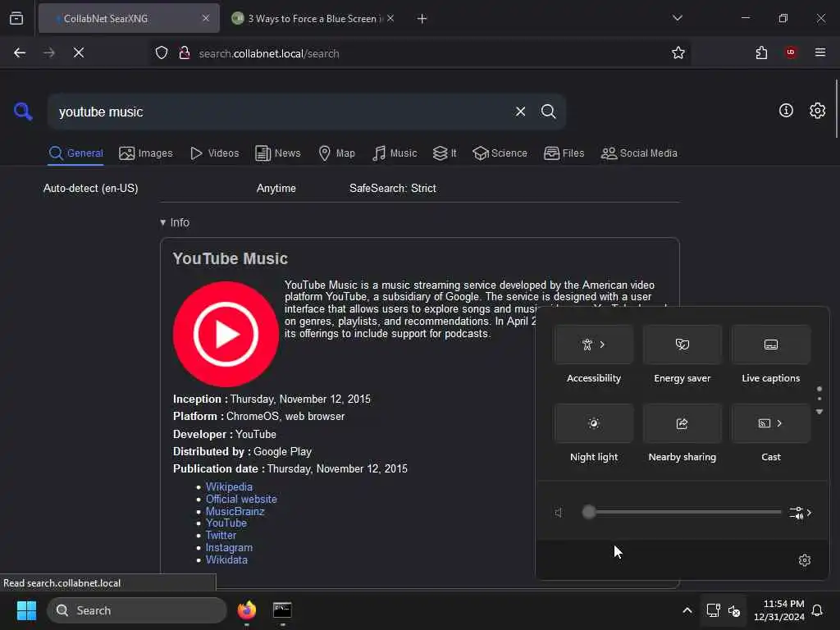Click the muted speaker icon in quick settings
Image resolution: width=840 pixels, height=630 pixels.
point(559,513)
